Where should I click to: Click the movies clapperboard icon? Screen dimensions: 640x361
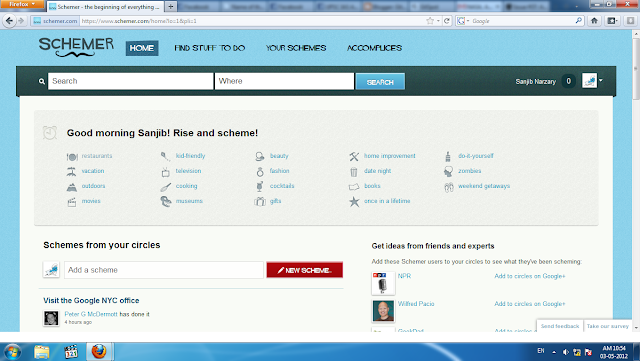coord(71,202)
